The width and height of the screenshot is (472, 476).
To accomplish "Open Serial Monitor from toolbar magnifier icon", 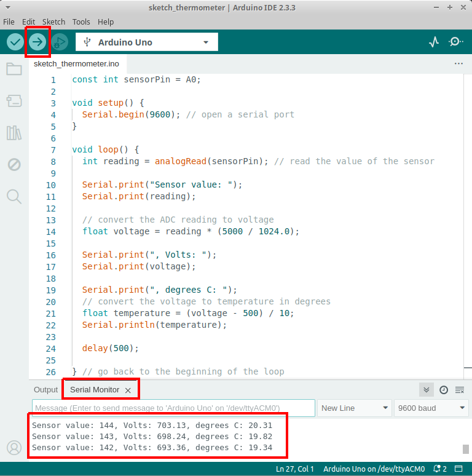I will point(456,42).
